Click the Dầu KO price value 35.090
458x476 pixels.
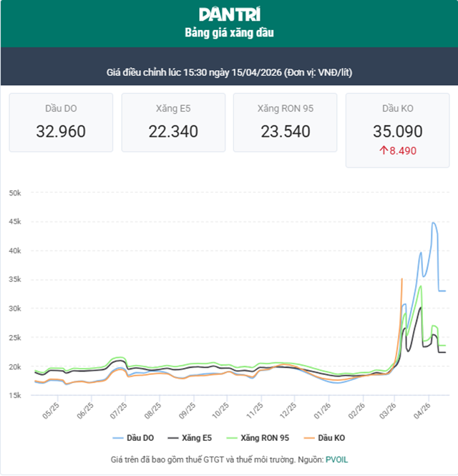coord(397,131)
